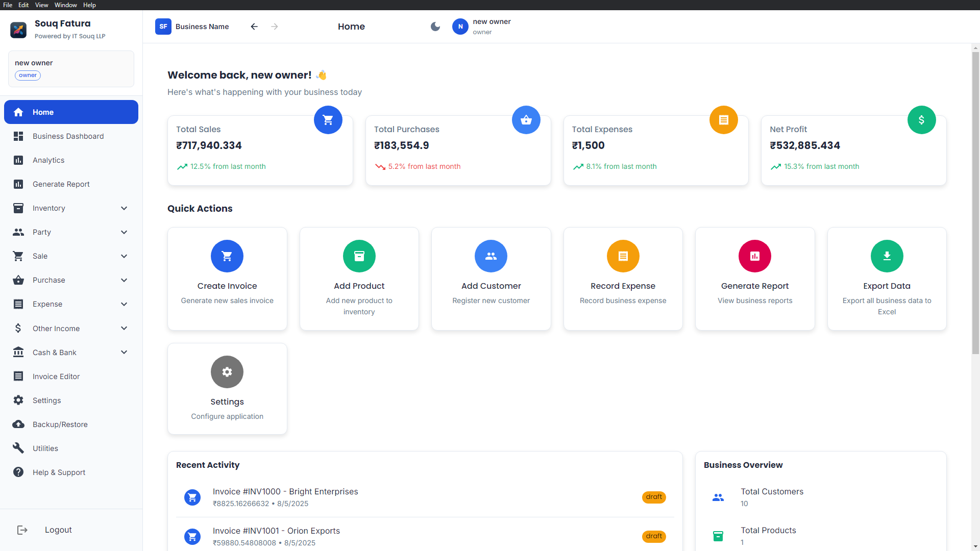
Task: Click the Logout button
Action: (x=57, y=530)
